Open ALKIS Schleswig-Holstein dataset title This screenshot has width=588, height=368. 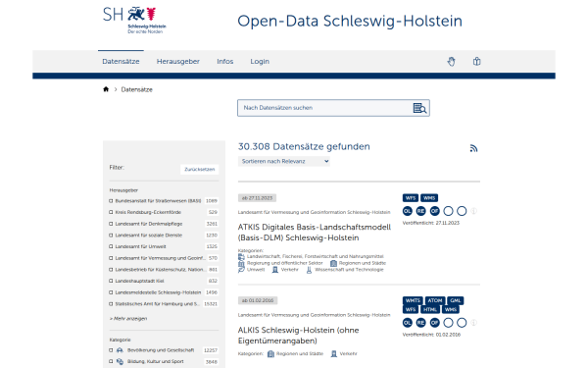coord(299,336)
